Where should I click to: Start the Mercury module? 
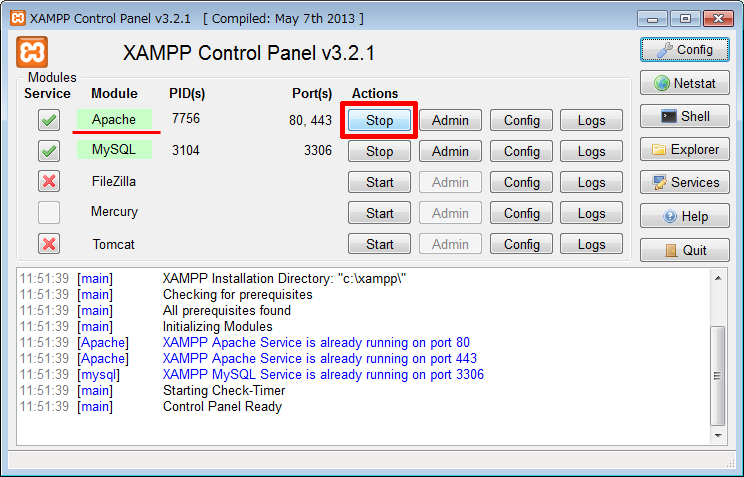tap(379, 213)
